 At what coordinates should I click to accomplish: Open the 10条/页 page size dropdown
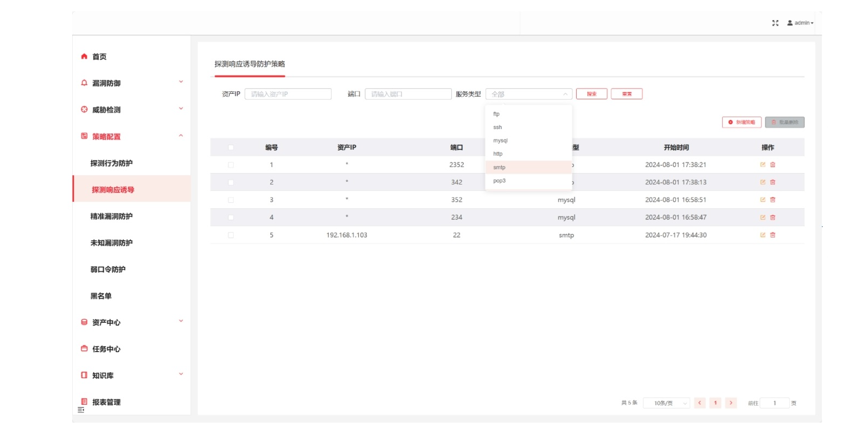[666, 403]
